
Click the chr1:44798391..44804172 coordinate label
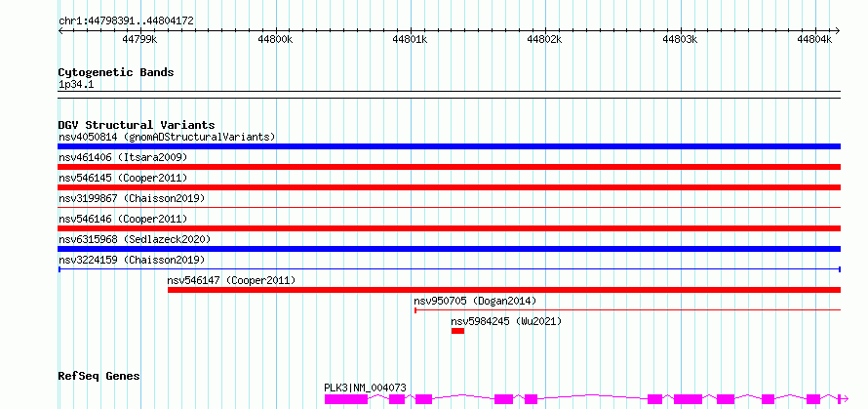[x=126, y=21]
